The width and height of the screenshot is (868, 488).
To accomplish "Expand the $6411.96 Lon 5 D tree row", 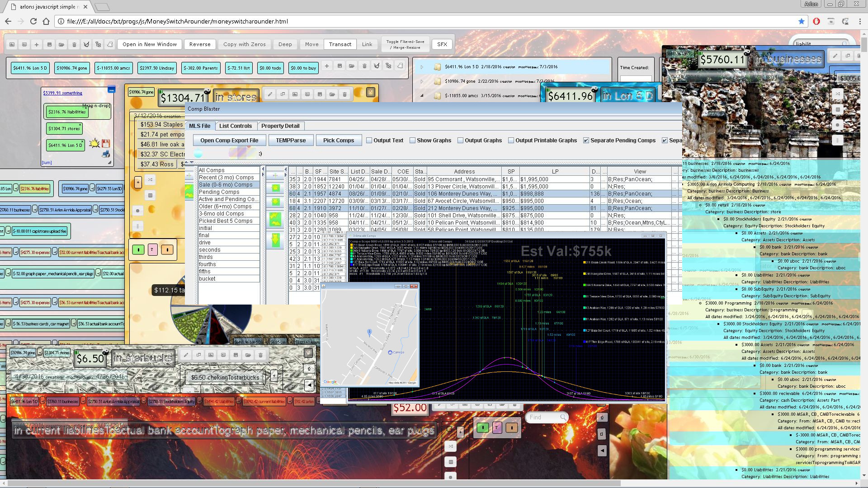I will coord(422,67).
